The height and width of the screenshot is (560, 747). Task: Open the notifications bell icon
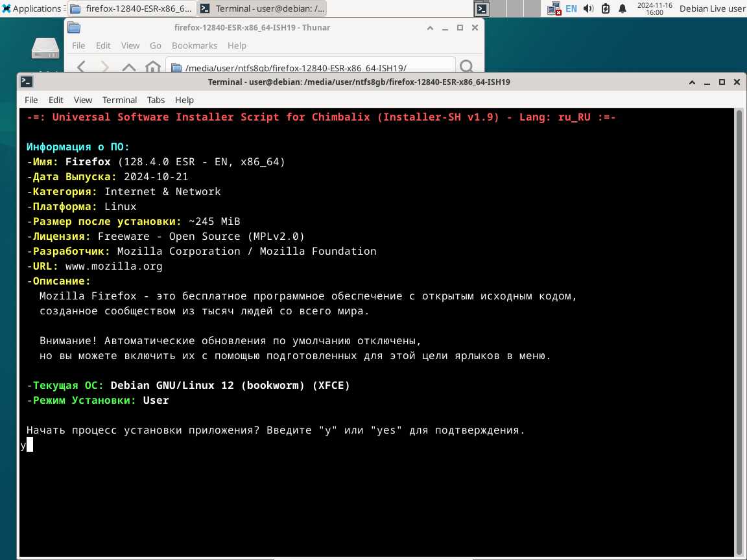click(x=622, y=8)
